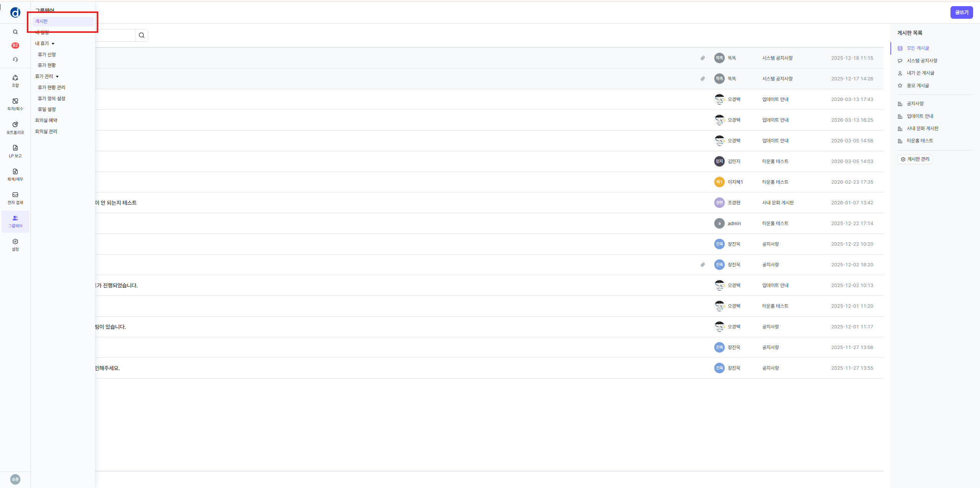Open 사내 문화 게시판 in board list
The height and width of the screenshot is (488, 980).
click(922, 129)
